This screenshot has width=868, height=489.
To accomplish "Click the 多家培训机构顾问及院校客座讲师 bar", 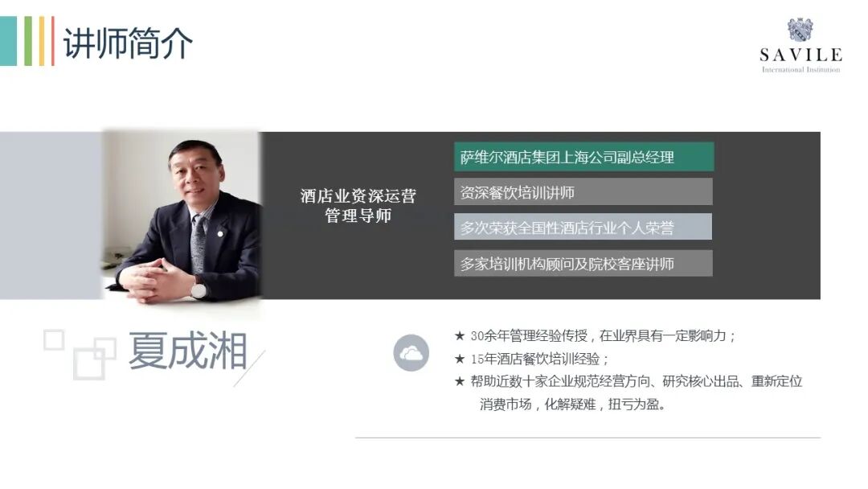I will pyautogui.click(x=583, y=263).
